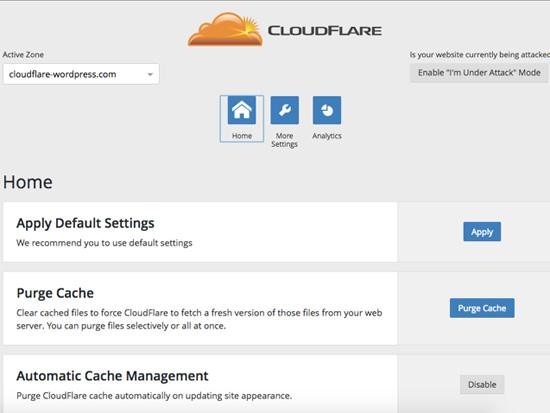Click the Active Zone label
The image size is (550, 413).
point(23,54)
